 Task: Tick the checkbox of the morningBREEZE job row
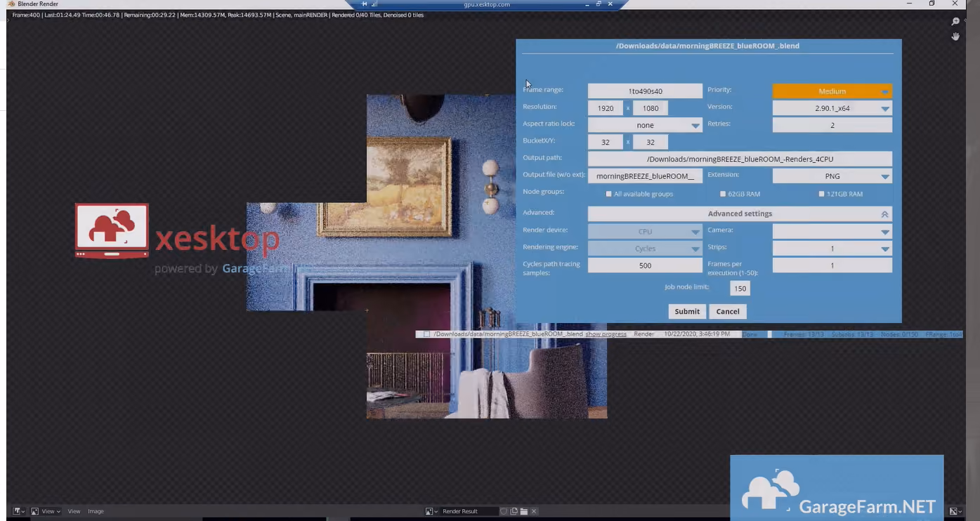point(426,334)
